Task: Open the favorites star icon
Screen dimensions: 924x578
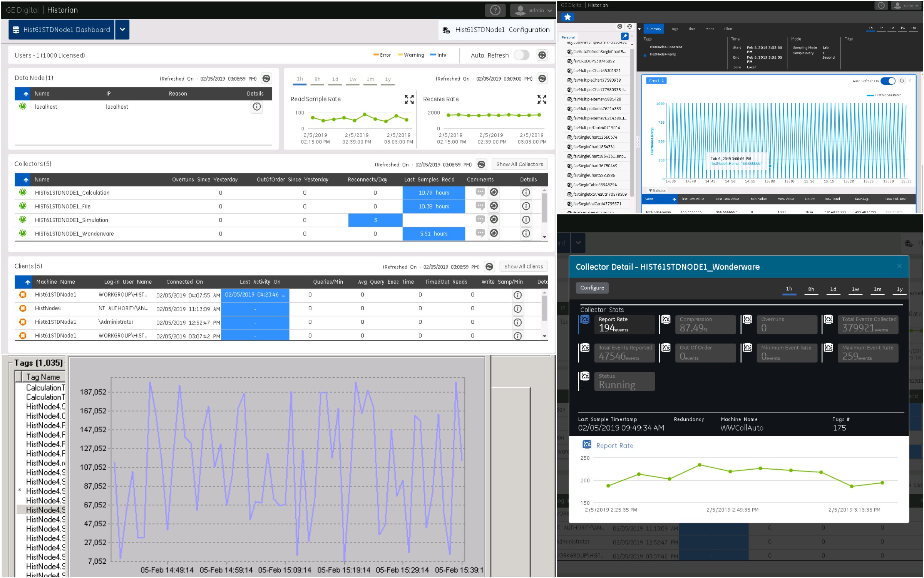Action: click(567, 17)
